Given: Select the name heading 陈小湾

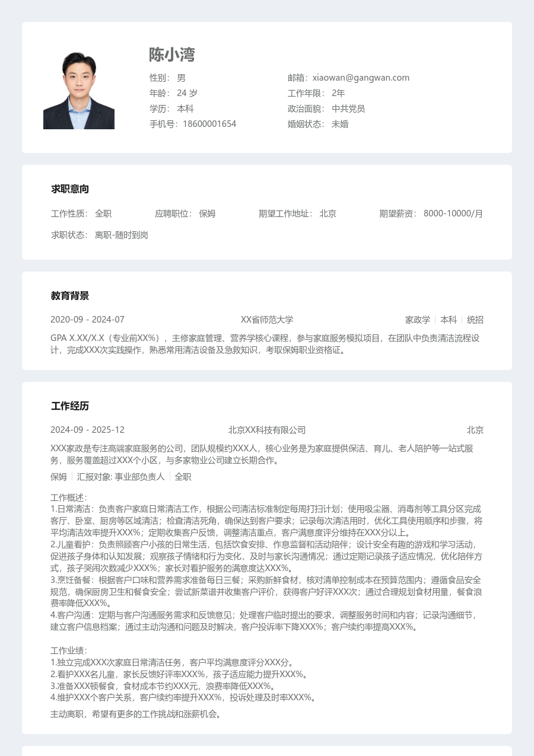Looking at the screenshot, I should [x=172, y=55].
